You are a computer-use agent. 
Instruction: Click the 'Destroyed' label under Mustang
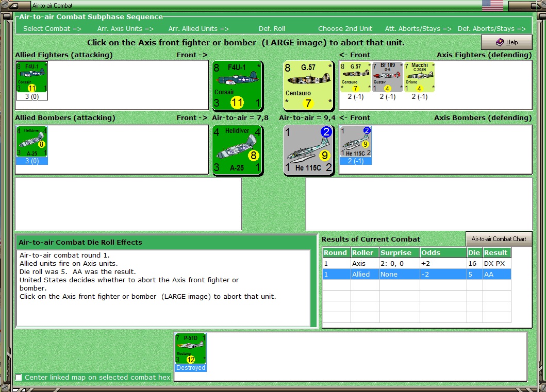(190, 368)
